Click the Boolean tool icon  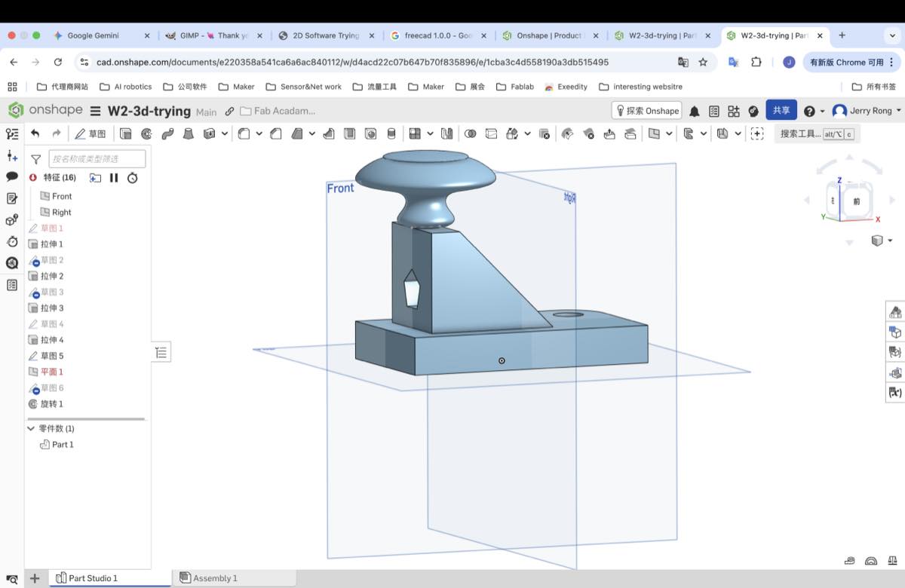click(471, 133)
